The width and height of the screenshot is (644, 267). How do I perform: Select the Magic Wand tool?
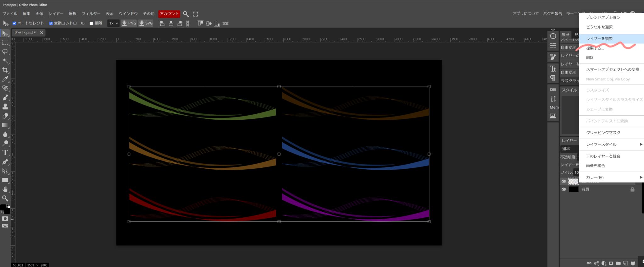(5, 61)
